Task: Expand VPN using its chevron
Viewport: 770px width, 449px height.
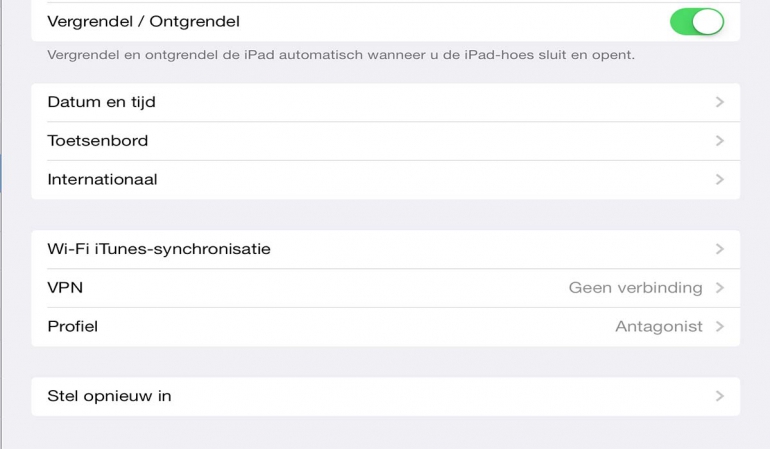Action: pyautogui.click(x=719, y=288)
